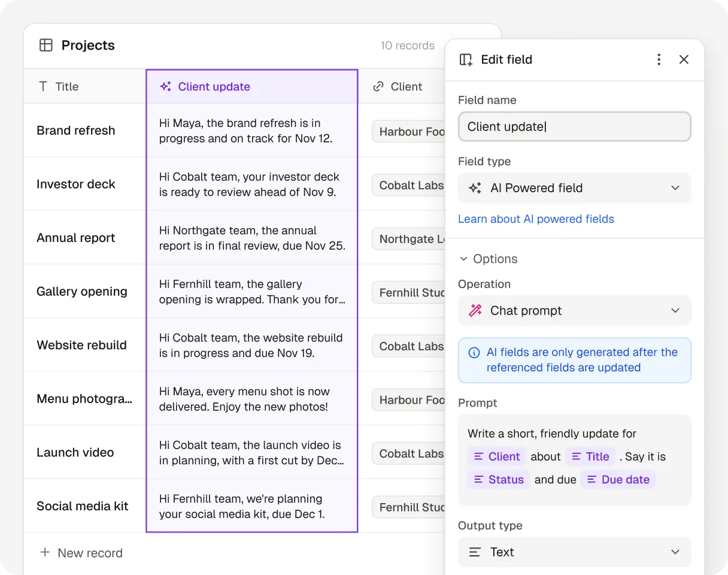Click the link icon in Client column header
Screen dimensions: 728x575
[x=378, y=86]
